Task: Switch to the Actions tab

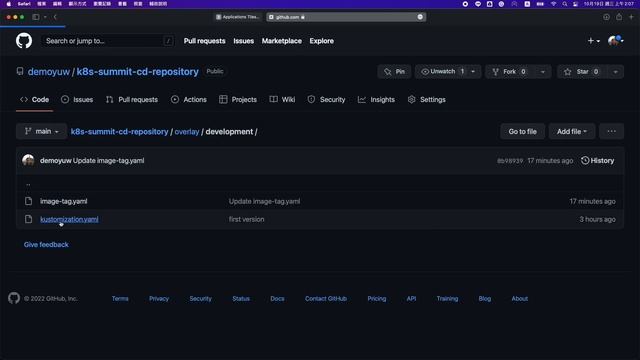Action: pos(189,100)
